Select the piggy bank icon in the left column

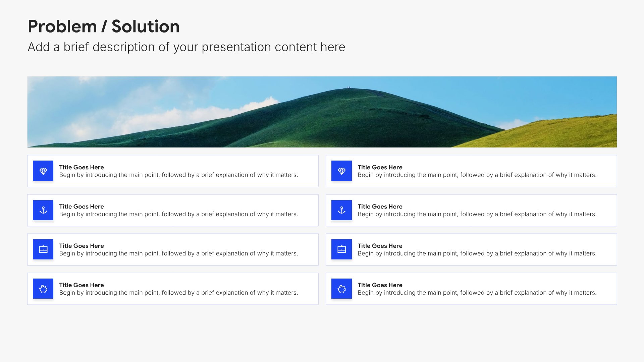[x=43, y=289]
